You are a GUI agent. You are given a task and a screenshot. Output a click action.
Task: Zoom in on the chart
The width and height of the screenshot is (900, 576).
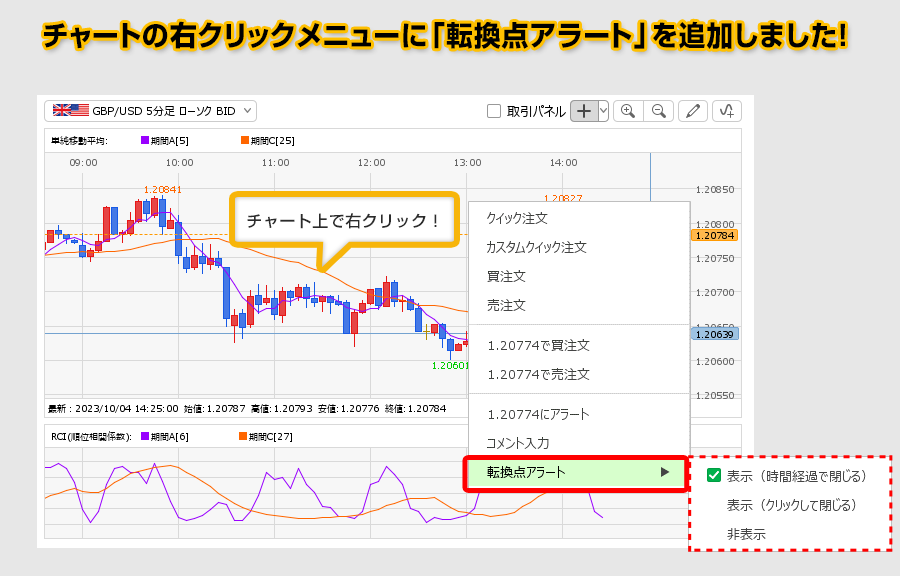pyautogui.click(x=628, y=111)
